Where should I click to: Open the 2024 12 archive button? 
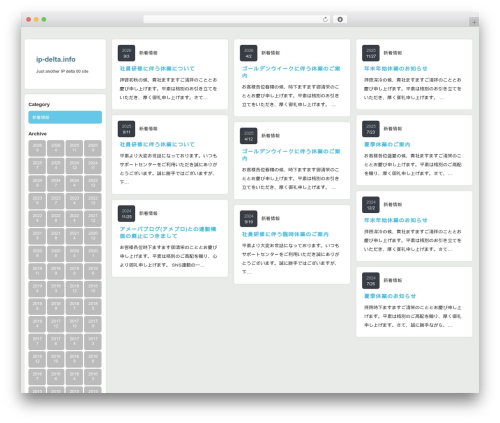point(74,166)
